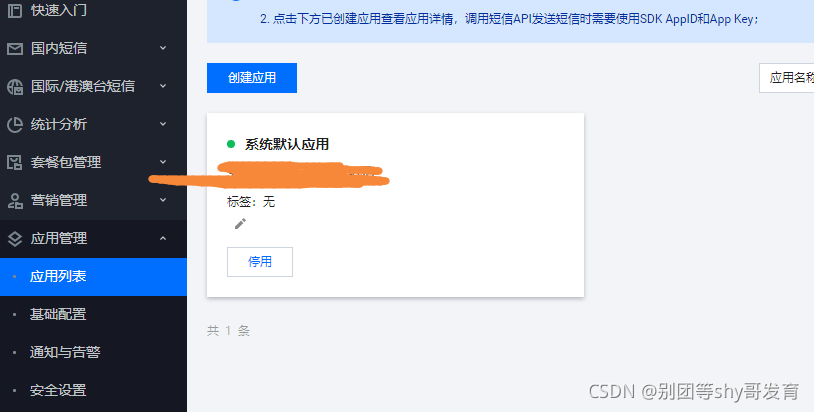Collapse the 应用管理 chevron
Viewport: 814px width, 412px height.
pos(163,238)
